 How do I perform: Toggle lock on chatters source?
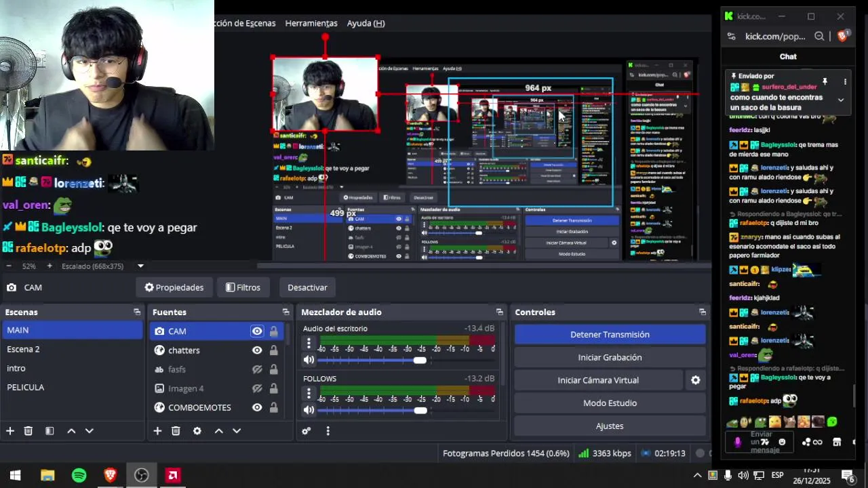[273, 350]
